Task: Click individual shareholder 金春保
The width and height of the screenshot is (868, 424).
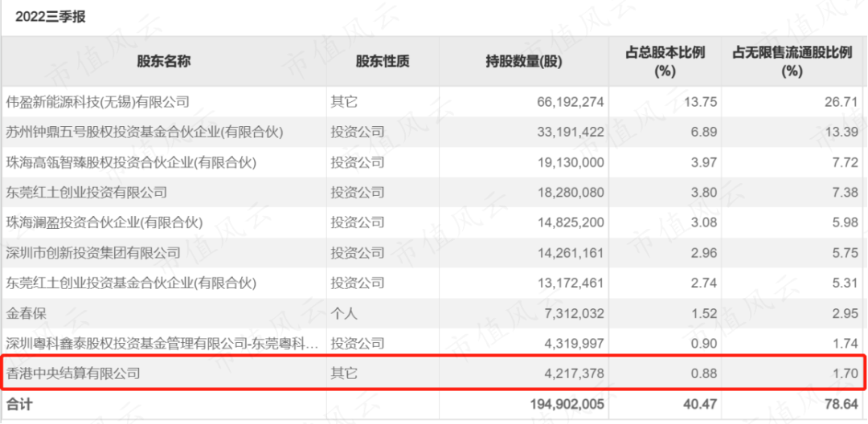Action: 24,313
